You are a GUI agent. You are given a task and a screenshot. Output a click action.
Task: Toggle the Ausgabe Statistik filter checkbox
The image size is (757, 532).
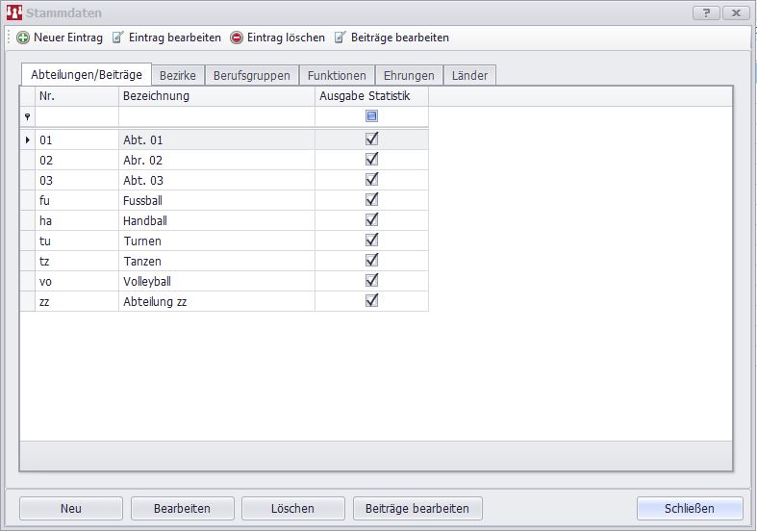pos(371,116)
